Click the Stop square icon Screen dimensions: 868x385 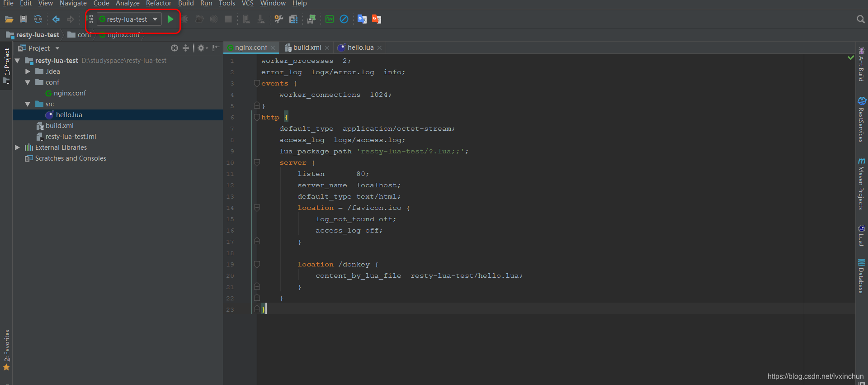(228, 19)
